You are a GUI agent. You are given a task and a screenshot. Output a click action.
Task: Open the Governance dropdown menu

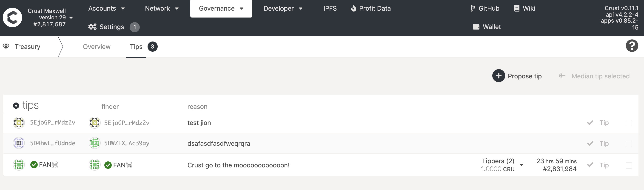point(221,9)
